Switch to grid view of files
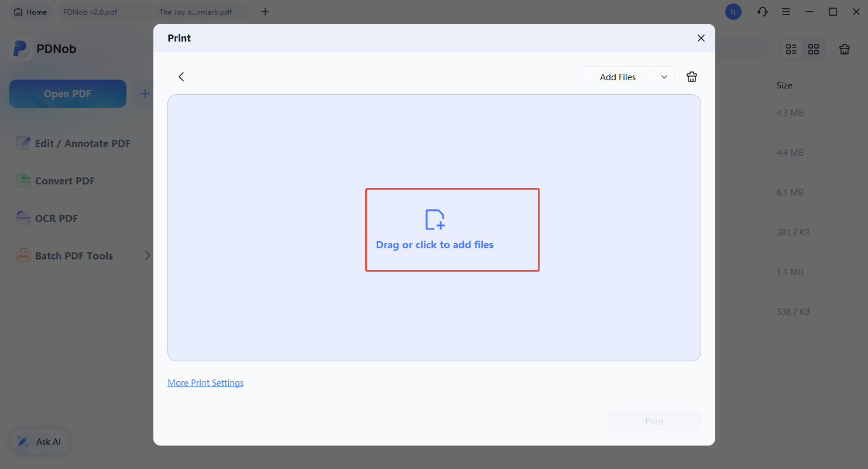Viewport: 868px width, 469px height. [x=814, y=49]
